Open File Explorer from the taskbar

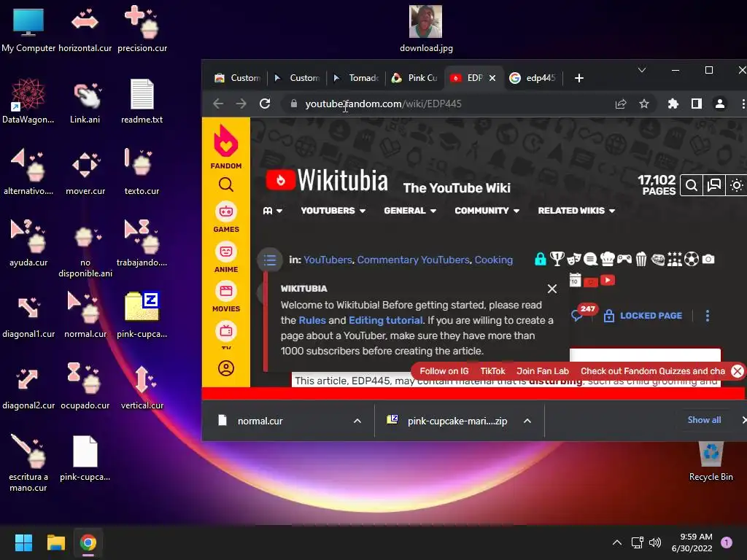pyautogui.click(x=55, y=542)
